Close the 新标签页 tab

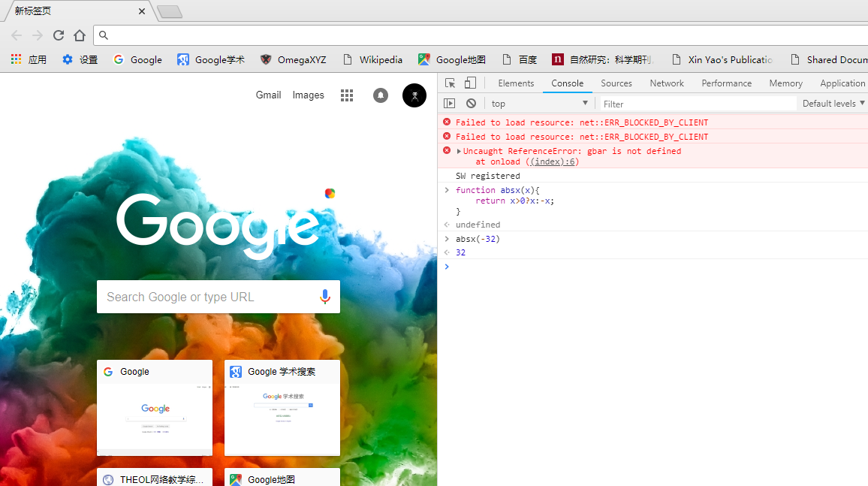tap(142, 11)
